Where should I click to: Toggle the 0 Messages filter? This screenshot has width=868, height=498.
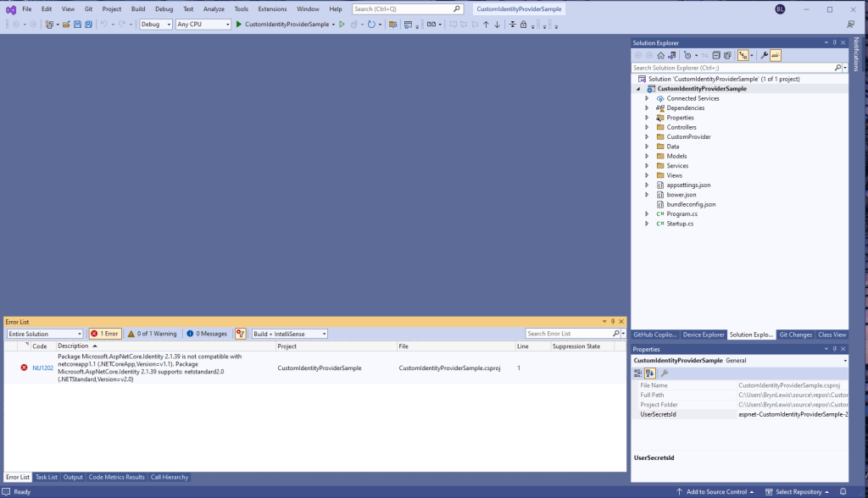(207, 334)
